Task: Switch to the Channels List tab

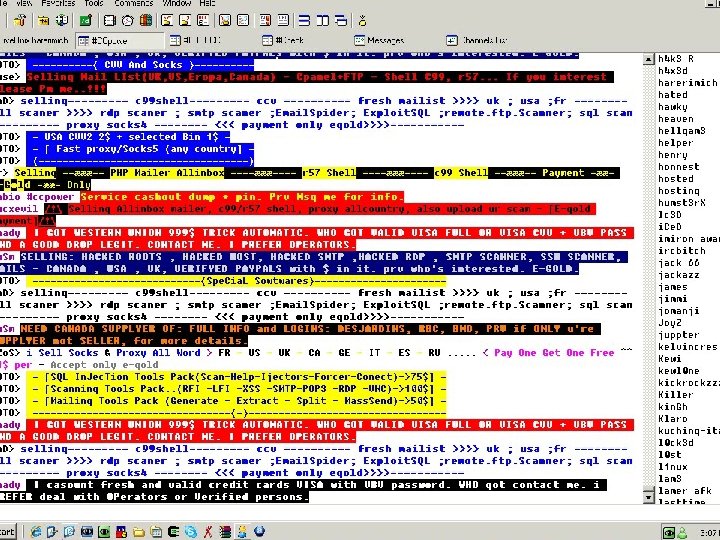Action: (477, 40)
